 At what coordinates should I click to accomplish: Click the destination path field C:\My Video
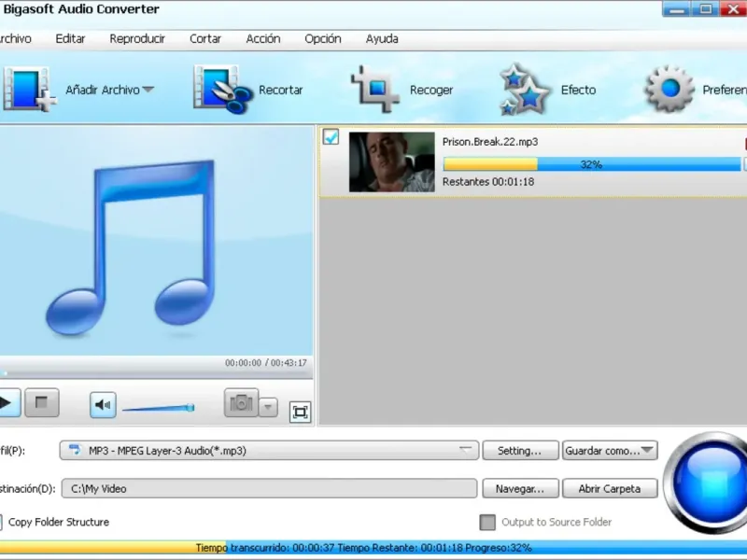[x=269, y=488]
